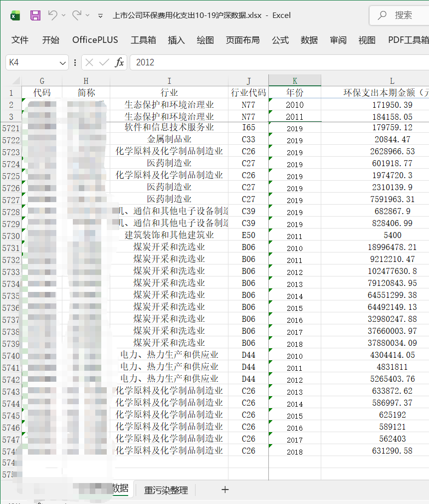429x504 pixels.
Task: Expand the Name Box dropdown
Action: click(63, 63)
